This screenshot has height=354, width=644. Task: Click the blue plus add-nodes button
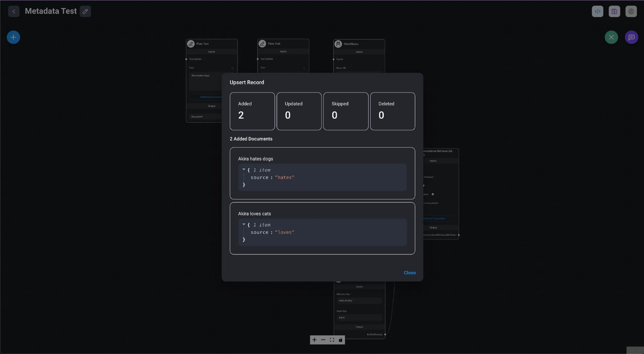point(14,37)
